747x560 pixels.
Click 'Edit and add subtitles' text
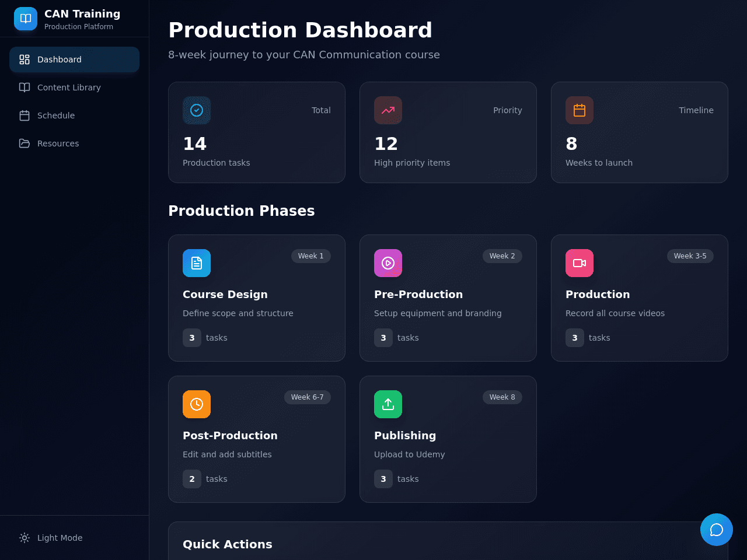(x=227, y=454)
